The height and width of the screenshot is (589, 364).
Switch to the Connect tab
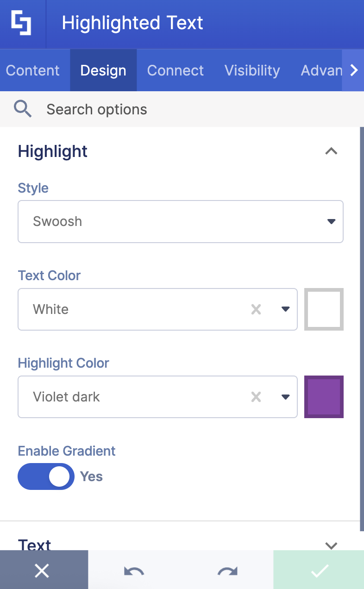pyautogui.click(x=175, y=70)
